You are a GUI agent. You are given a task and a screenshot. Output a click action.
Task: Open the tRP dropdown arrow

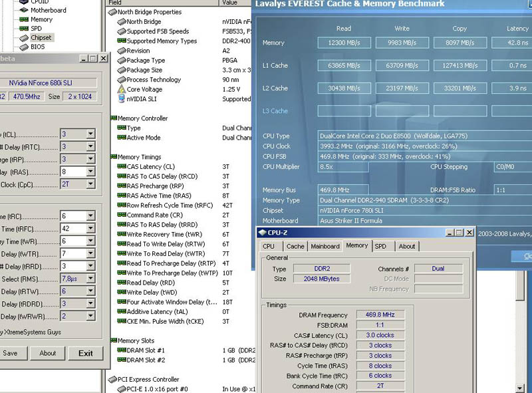click(90, 159)
